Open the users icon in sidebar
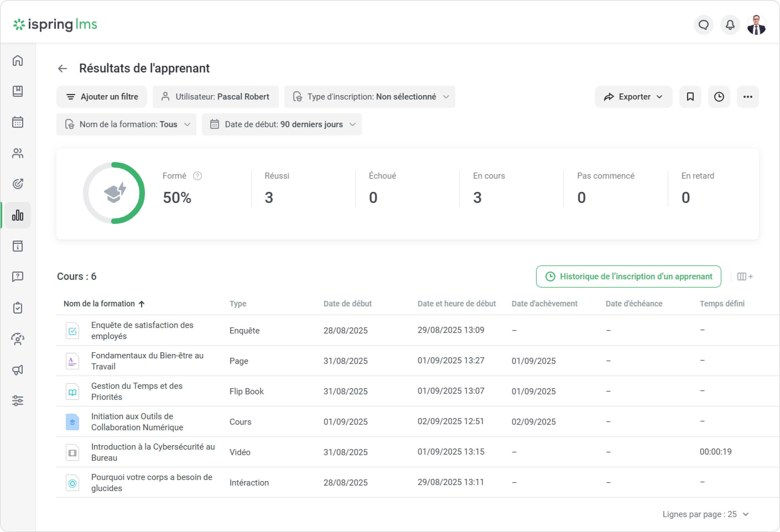The width and height of the screenshot is (780, 532). 17,153
